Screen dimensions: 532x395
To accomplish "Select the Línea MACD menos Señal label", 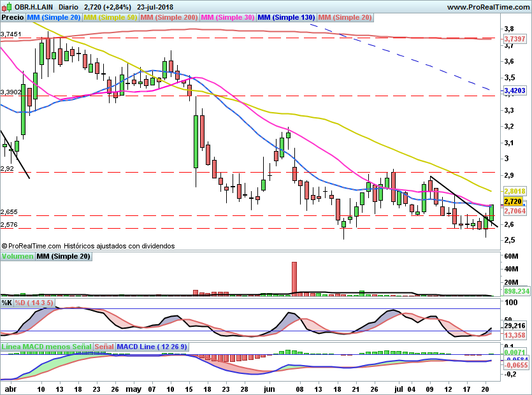I will tap(47, 347).
